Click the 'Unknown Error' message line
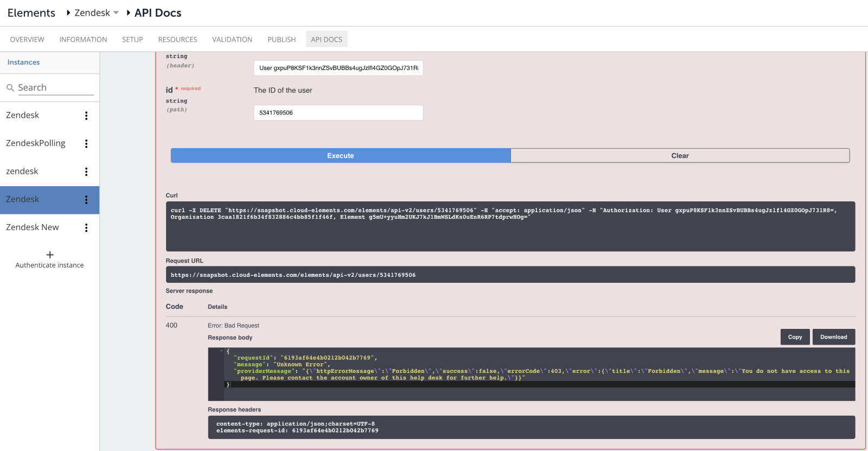The width and height of the screenshot is (868, 451). coord(282,365)
